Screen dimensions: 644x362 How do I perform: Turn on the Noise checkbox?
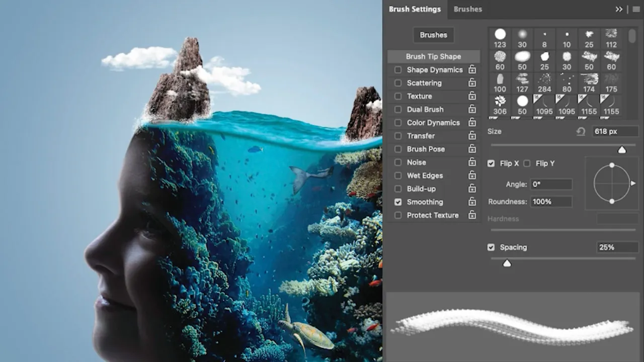coord(398,162)
